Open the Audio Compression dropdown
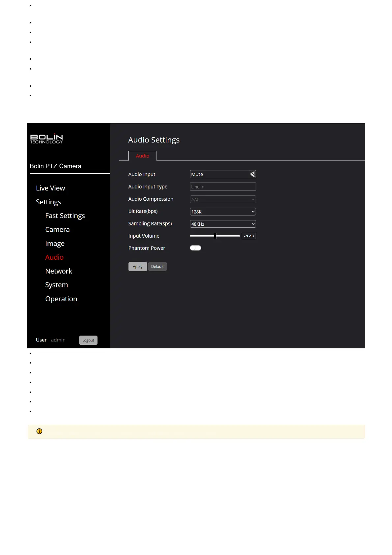Viewport: 392px width, 555px height. (223, 199)
